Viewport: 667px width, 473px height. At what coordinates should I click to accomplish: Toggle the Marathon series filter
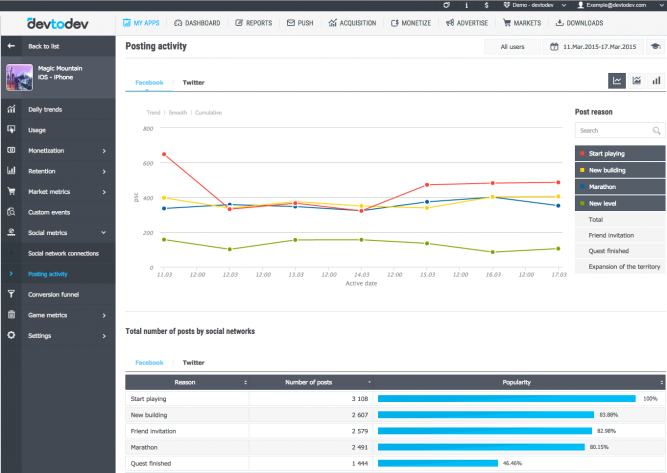point(620,186)
